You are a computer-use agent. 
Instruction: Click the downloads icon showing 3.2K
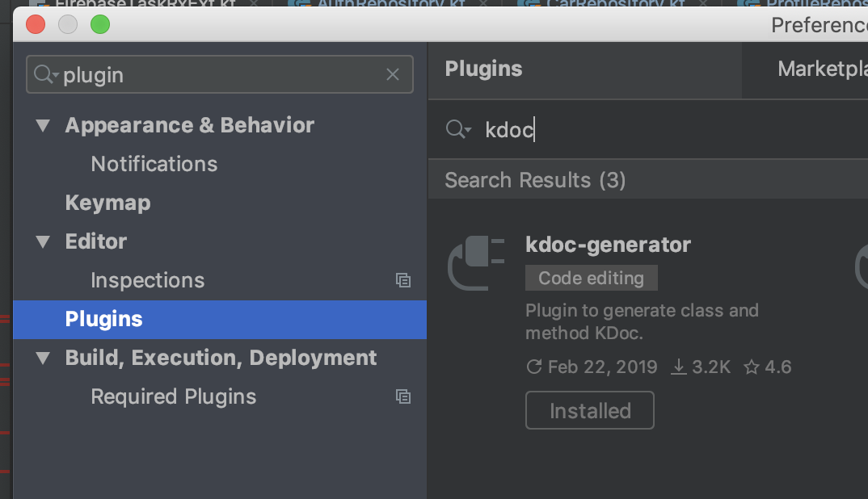[x=678, y=367]
